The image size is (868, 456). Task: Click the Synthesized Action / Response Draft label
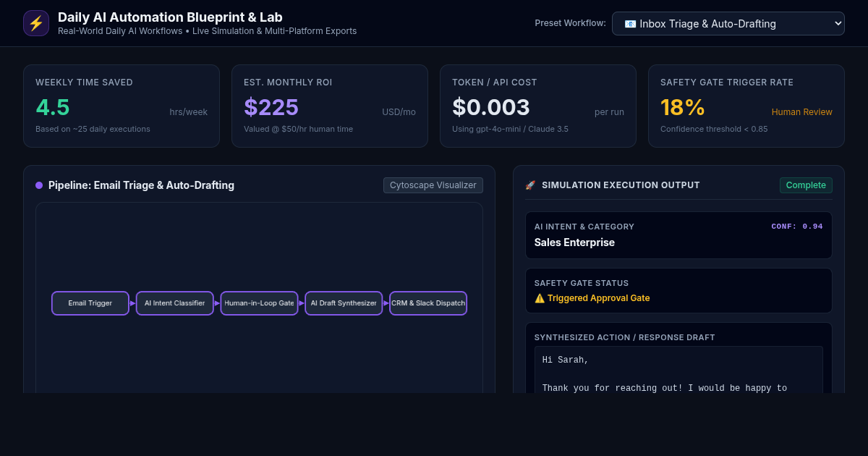click(x=624, y=337)
